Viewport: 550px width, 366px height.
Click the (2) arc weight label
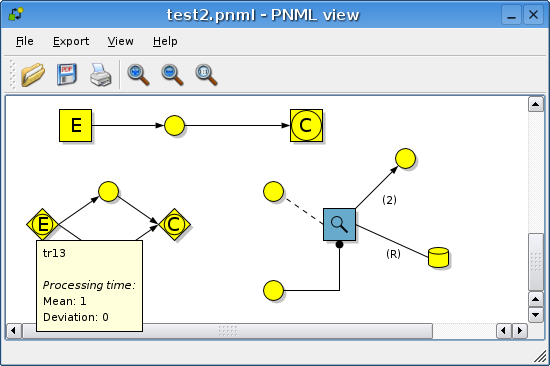[x=389, y=200]
